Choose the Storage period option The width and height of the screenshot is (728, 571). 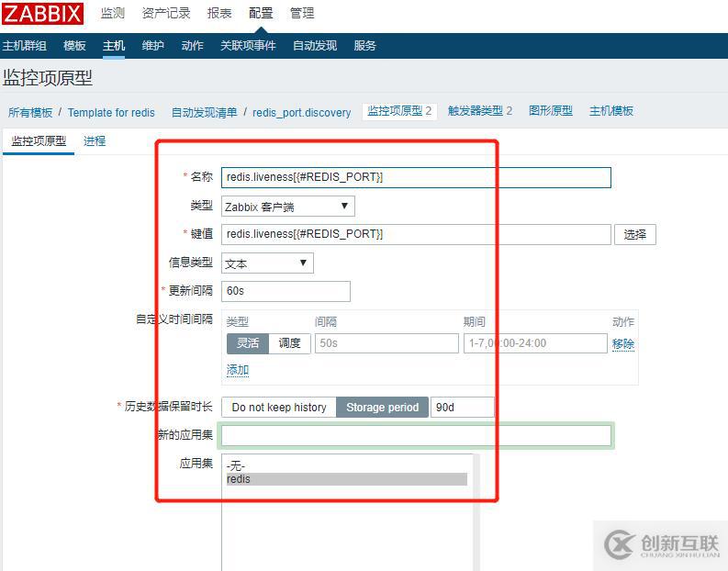[x=383, y=407]
